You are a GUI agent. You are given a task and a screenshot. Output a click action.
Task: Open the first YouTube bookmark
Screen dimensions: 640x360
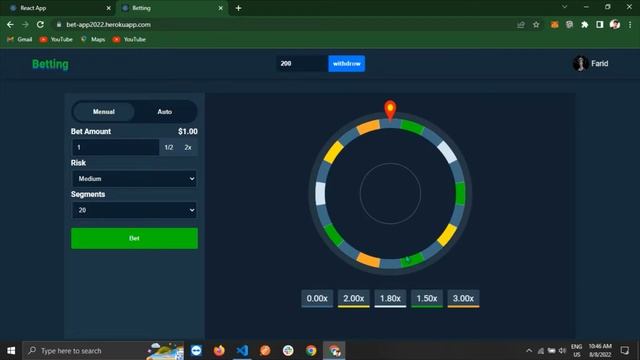[56, 40]
